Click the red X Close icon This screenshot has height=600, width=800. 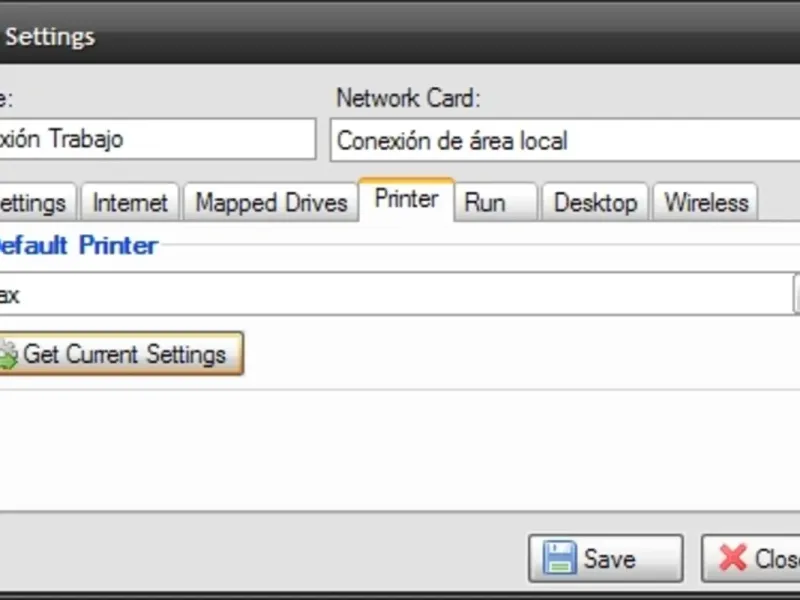click(733, 558)
